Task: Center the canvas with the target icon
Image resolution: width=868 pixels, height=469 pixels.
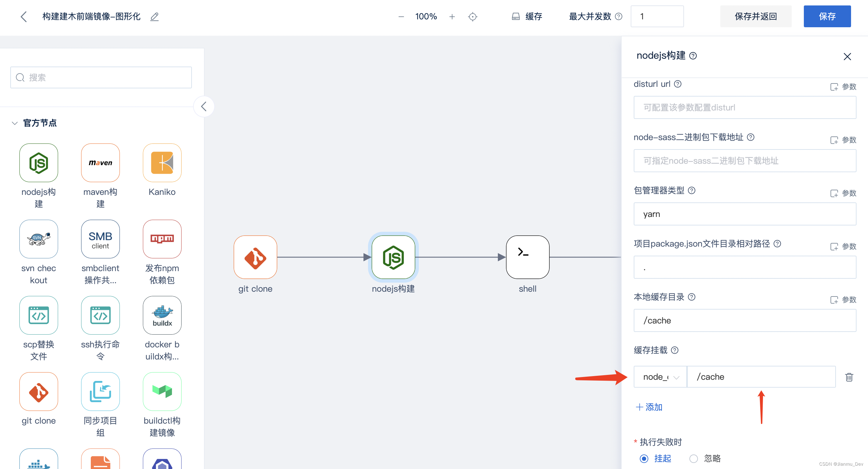Action: coord(473,17)
